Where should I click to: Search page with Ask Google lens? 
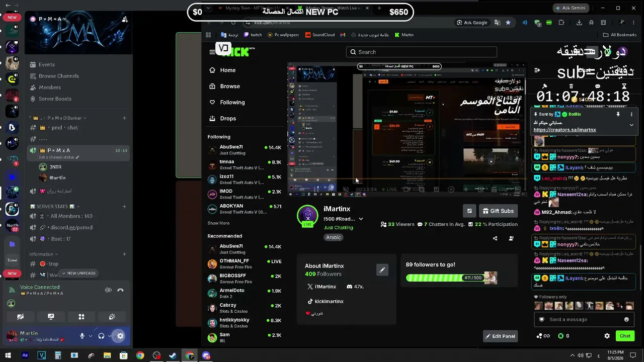pos(472,23)
